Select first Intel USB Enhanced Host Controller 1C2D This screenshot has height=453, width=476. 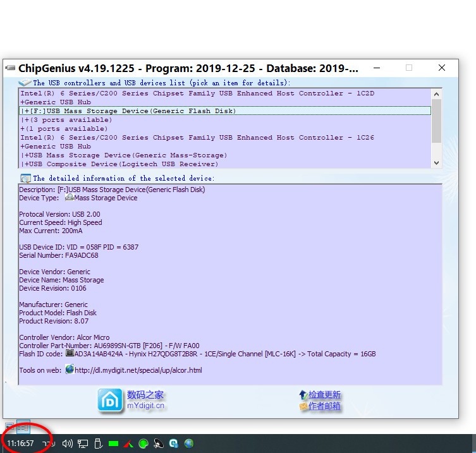197,94
